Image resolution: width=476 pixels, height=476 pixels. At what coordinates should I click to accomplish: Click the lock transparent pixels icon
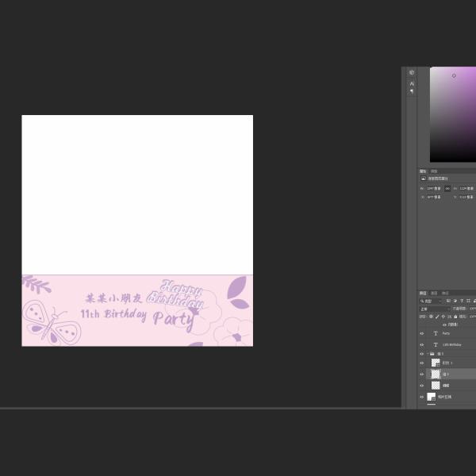(431, 317)
